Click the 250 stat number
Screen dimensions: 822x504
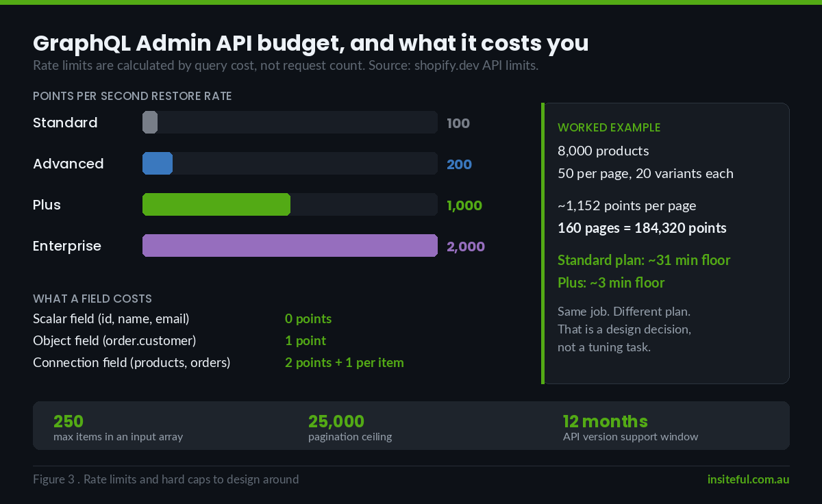pos(68,421)
